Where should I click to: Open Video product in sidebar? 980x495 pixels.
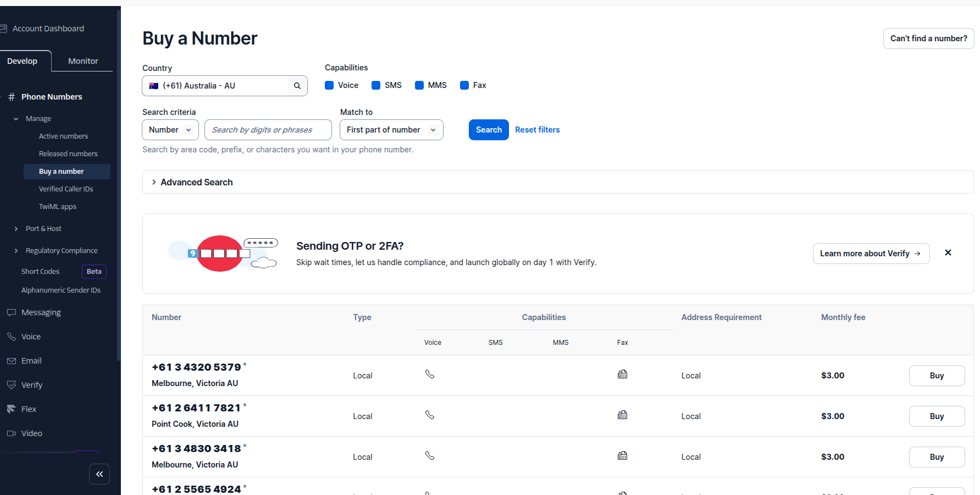tap(31, 433)
